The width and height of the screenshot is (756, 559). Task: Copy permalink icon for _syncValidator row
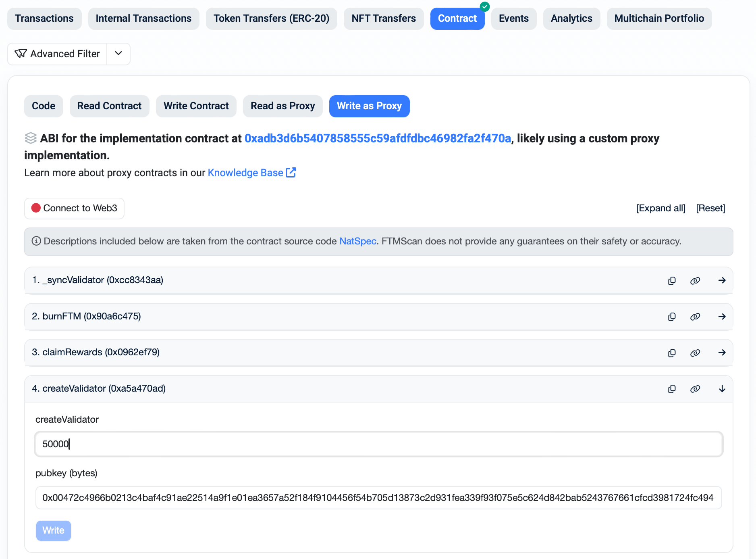[x=695, y=281]
